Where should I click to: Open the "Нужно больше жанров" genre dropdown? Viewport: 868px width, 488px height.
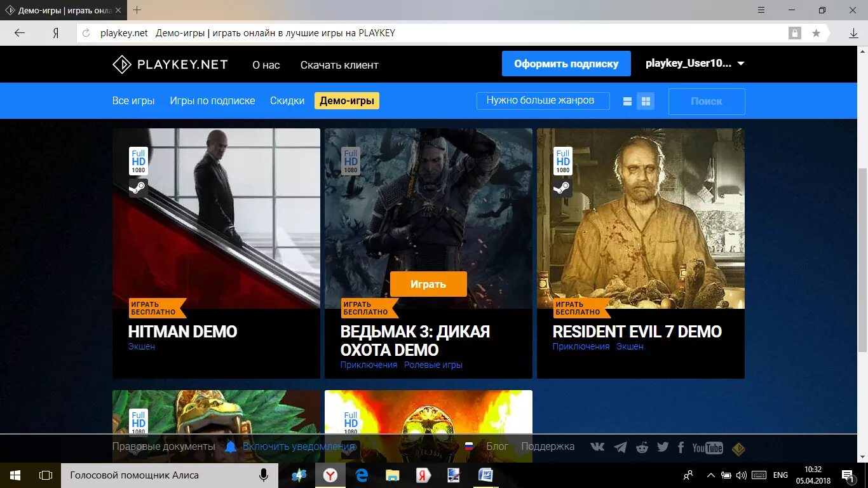543,100
